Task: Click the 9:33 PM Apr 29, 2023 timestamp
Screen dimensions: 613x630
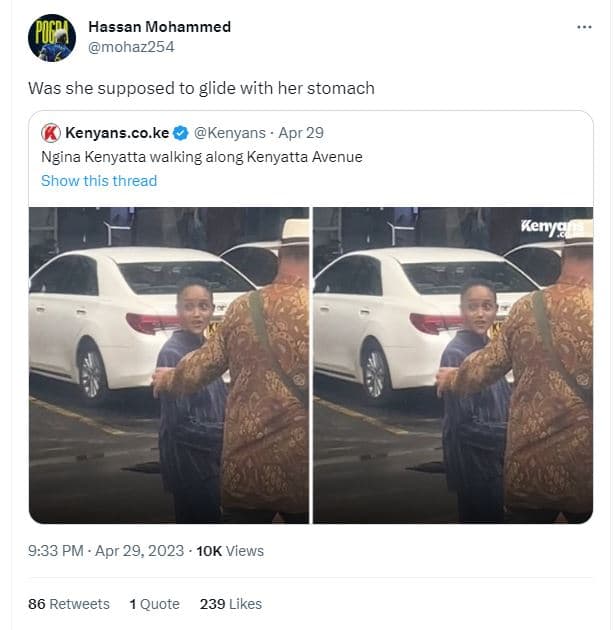Action: click(x=106, y=551)
